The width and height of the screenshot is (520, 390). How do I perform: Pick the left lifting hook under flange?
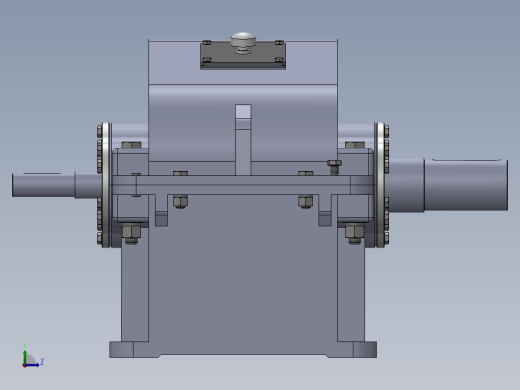(x=161, y=210)
